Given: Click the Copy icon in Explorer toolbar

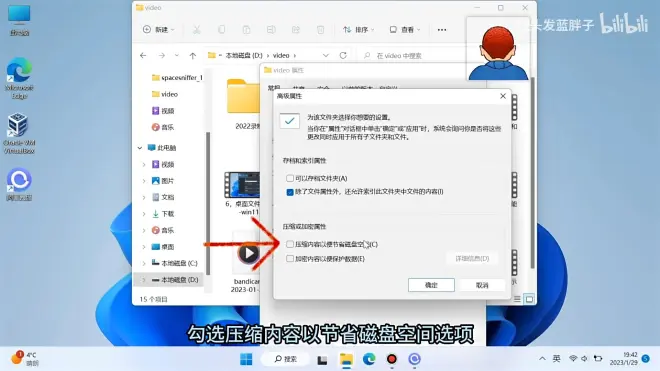Looking at the screenshot, I should pyautogui.click(x=221, y=29).
